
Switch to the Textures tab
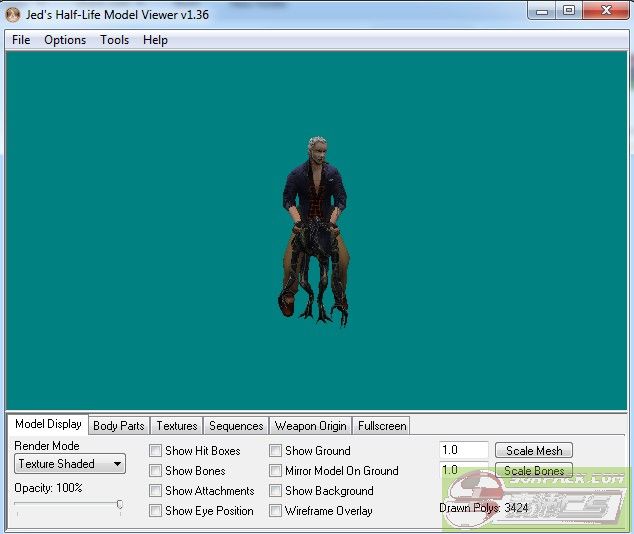click(x=177, y=426)
